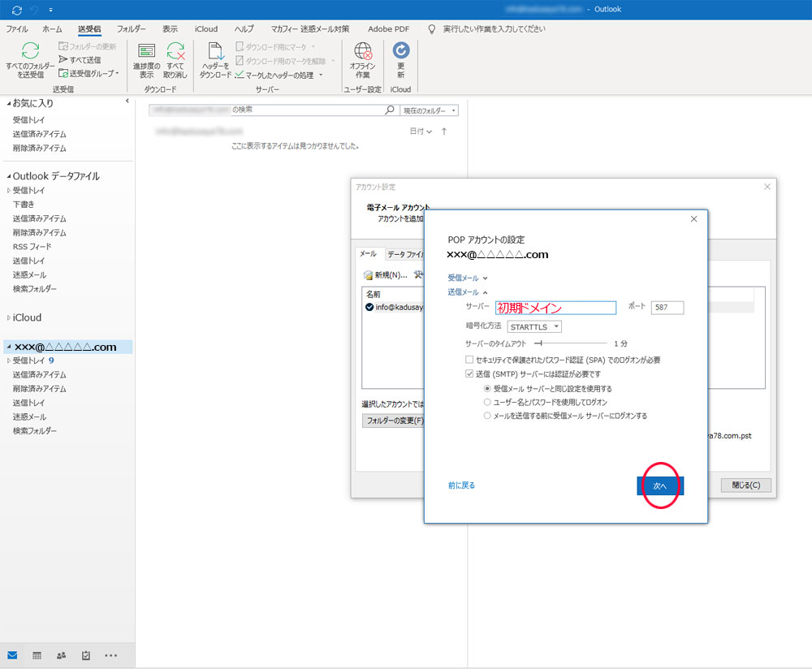
Task: Open quick access toolbar customize arrow
Action: coord(50,10)
